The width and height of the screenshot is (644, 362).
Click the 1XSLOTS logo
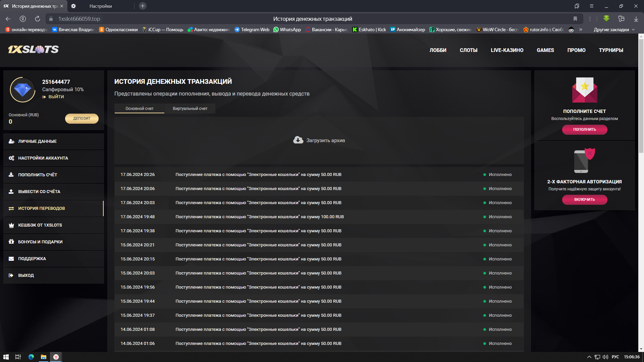pyautogui.click(x=33, y=50)
